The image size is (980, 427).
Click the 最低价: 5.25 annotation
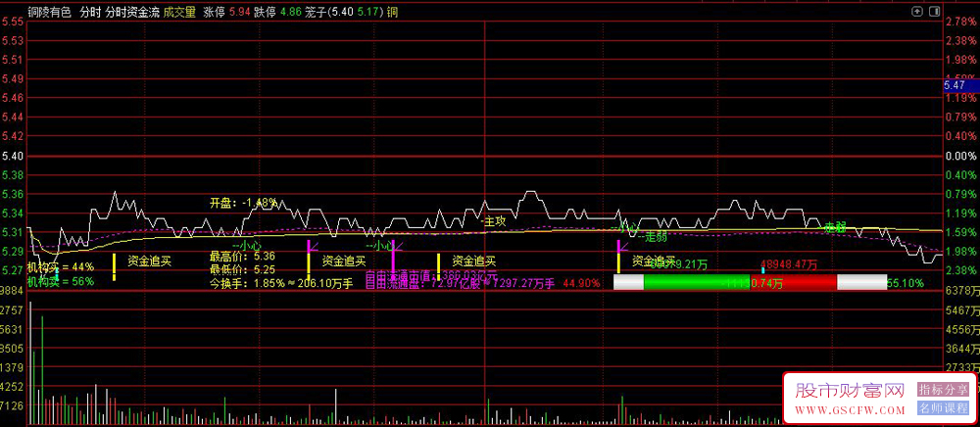(242, 269)
